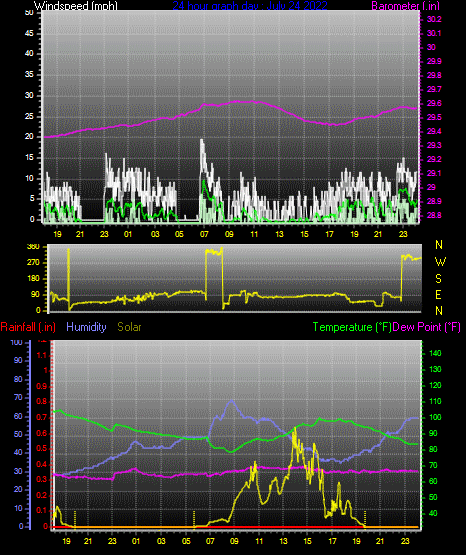
Task: Click the "25" windspeed axis value
Action: pyautogui.click(x=29, y=116)
